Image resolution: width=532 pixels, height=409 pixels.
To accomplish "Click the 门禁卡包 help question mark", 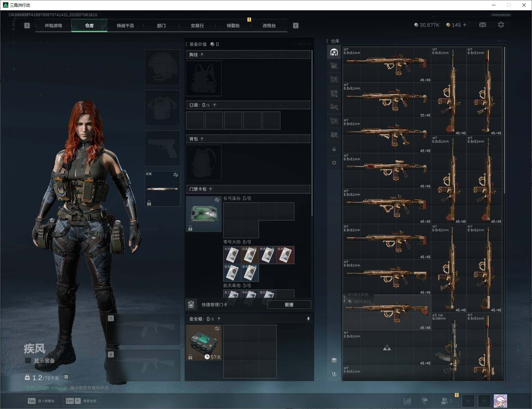I will pyautogui.click(x=211, y=189).
